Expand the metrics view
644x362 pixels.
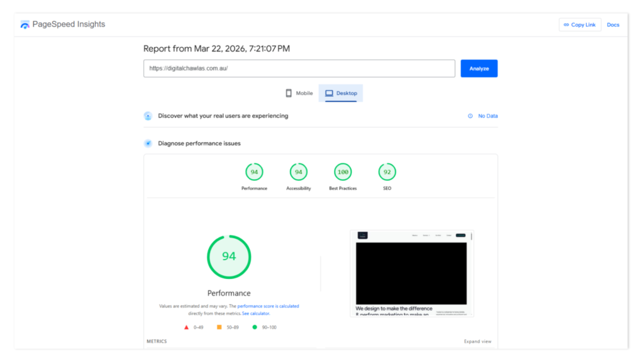click(x=477, y=341)
